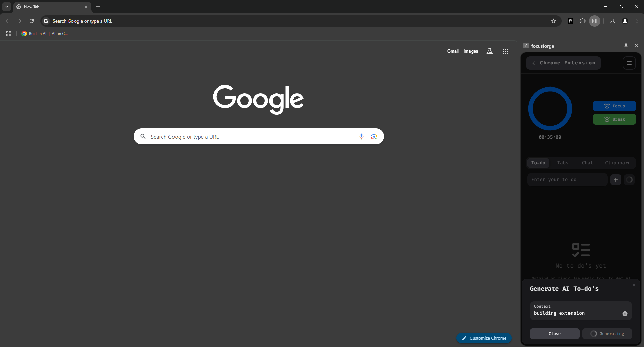Click the Customize Chrome button
Image resolution: width=644 pixels, height=347 pixels.
(484, 338)
